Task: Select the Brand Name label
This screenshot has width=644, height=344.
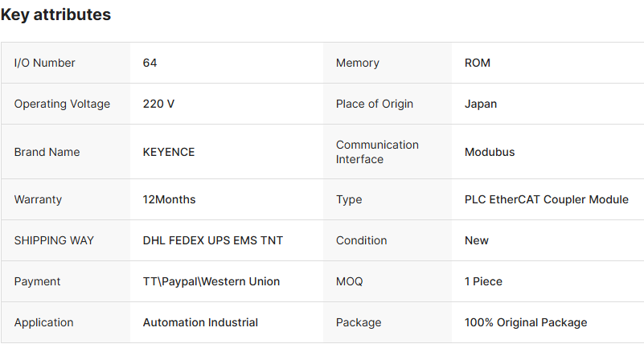Action: [47, 152]
